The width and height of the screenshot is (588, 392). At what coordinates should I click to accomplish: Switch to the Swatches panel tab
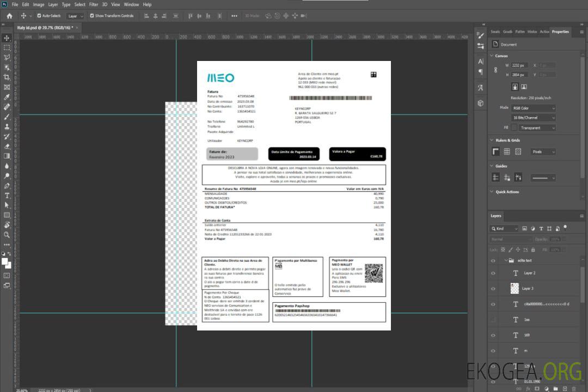(495, 32)
